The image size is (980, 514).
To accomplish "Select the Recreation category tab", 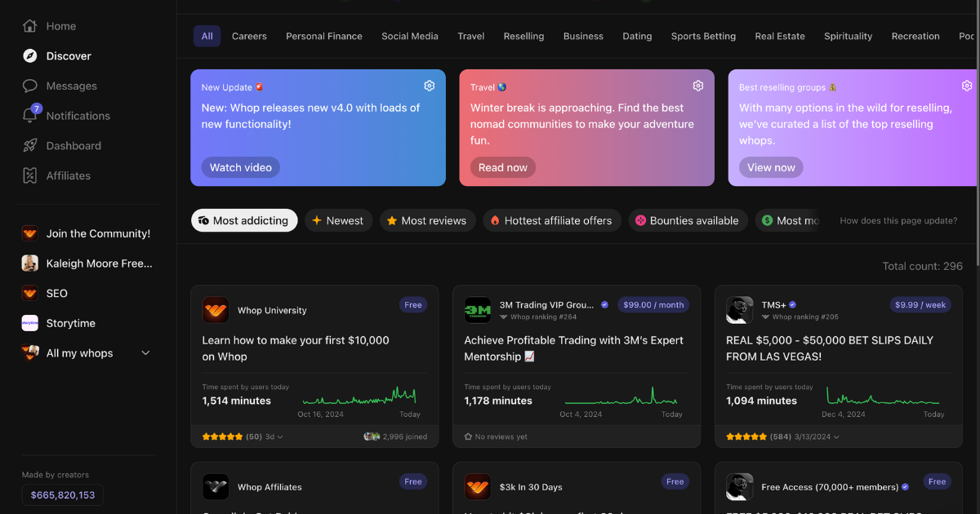I will point(915,36).
